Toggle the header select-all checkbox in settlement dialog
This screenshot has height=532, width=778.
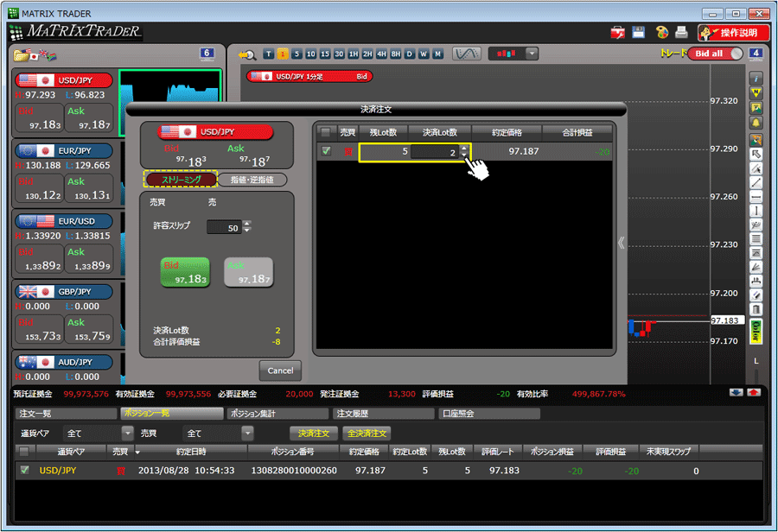(x=326, y=132)
